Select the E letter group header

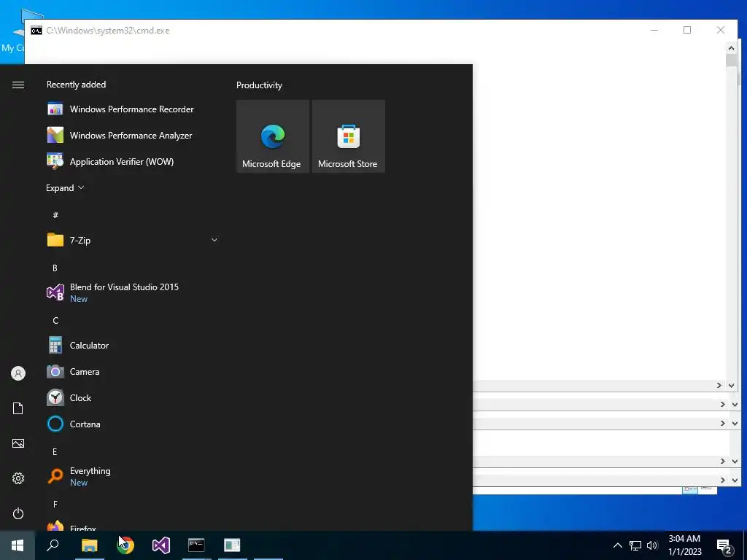click(55, 451)
